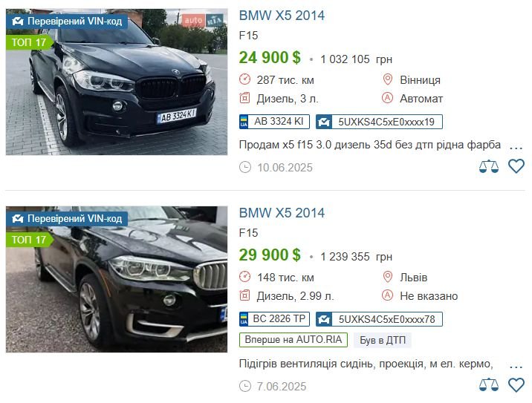The image size is (532, 403).
Task: Click the ТОП 17 badge on first listing
Action: coord(29,42)
